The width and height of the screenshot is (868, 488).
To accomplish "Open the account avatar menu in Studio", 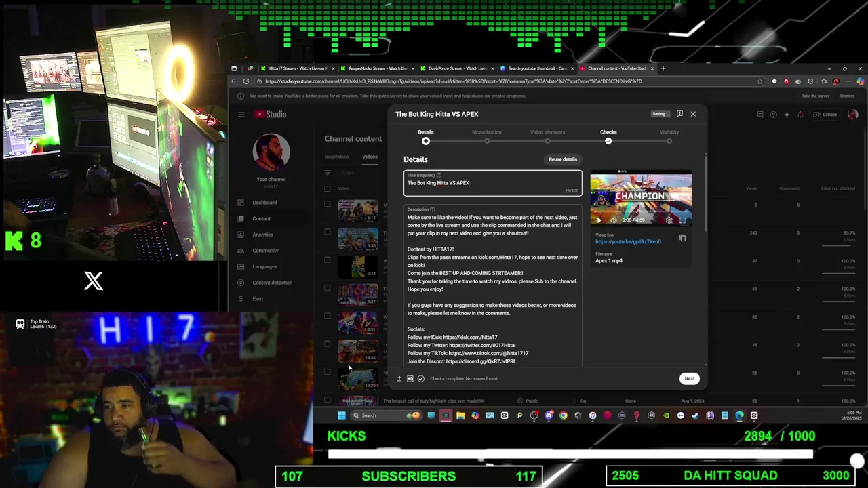I will tap(853, 115).
